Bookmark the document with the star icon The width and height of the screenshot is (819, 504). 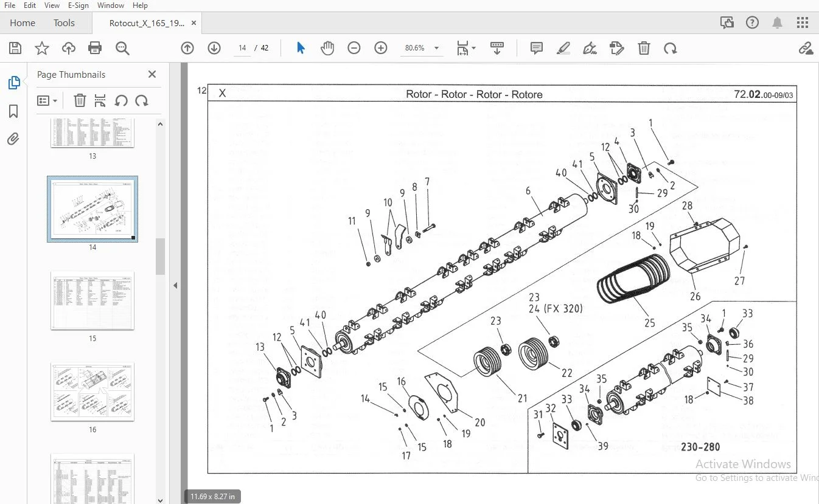click(x=42, y=48)
